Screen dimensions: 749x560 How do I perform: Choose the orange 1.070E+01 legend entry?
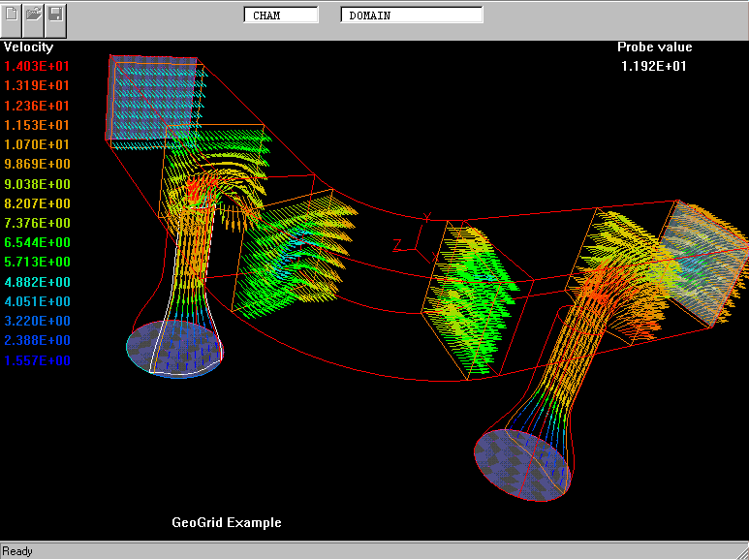[37, 144]
